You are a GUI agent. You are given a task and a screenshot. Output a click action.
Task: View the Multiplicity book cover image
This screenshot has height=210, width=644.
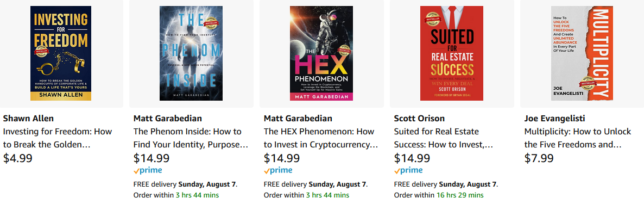pos(582,53)
